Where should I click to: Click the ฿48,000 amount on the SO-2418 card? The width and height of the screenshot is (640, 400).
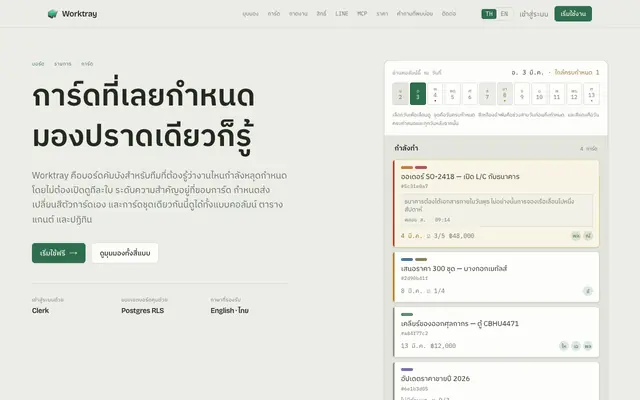coord(461,236)
